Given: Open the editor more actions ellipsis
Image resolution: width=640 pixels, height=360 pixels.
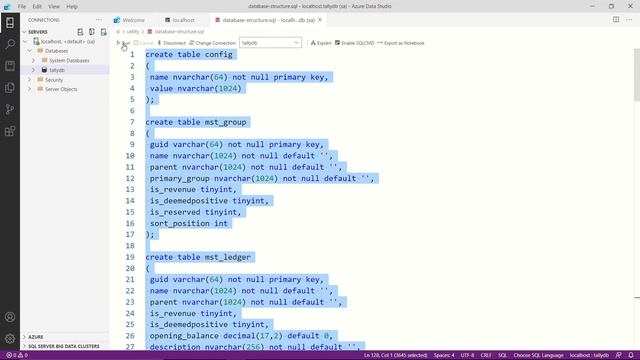Looking at the screenshot, I should pyautogui.click(x=629, y=20).
